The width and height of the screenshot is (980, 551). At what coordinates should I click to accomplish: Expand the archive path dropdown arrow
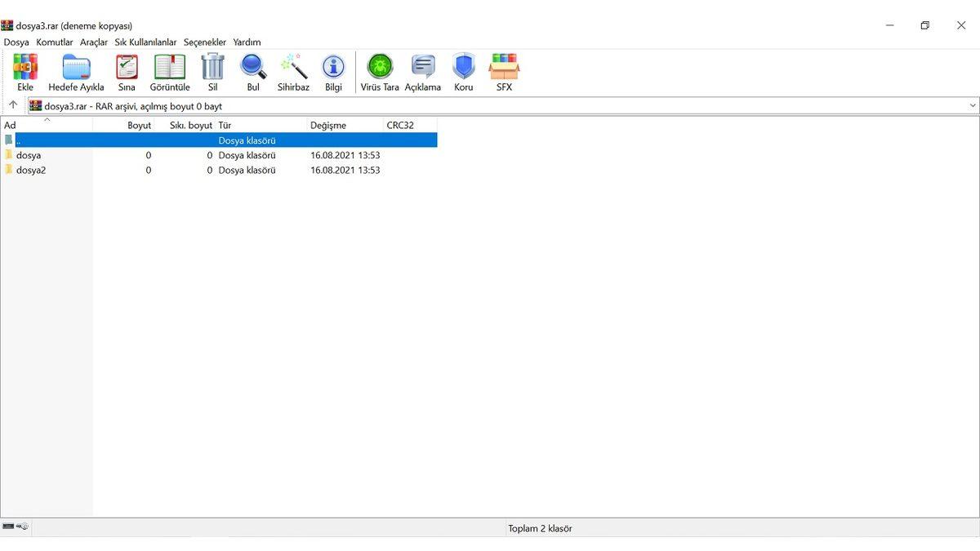point(972,106)
